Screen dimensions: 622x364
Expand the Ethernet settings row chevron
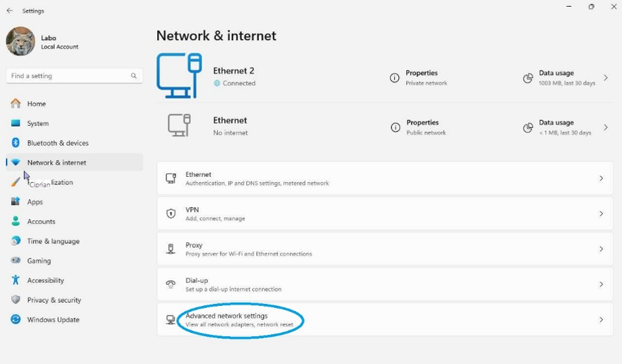tap(601, 178)
